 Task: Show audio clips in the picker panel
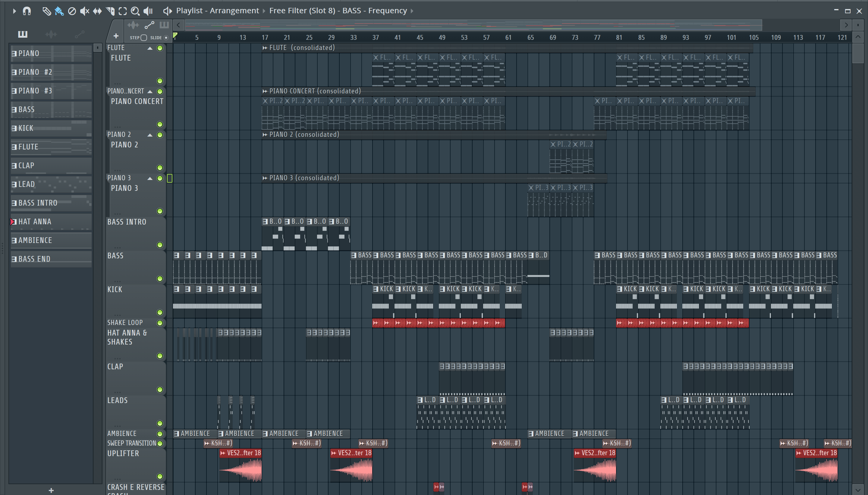coord(51,34)
